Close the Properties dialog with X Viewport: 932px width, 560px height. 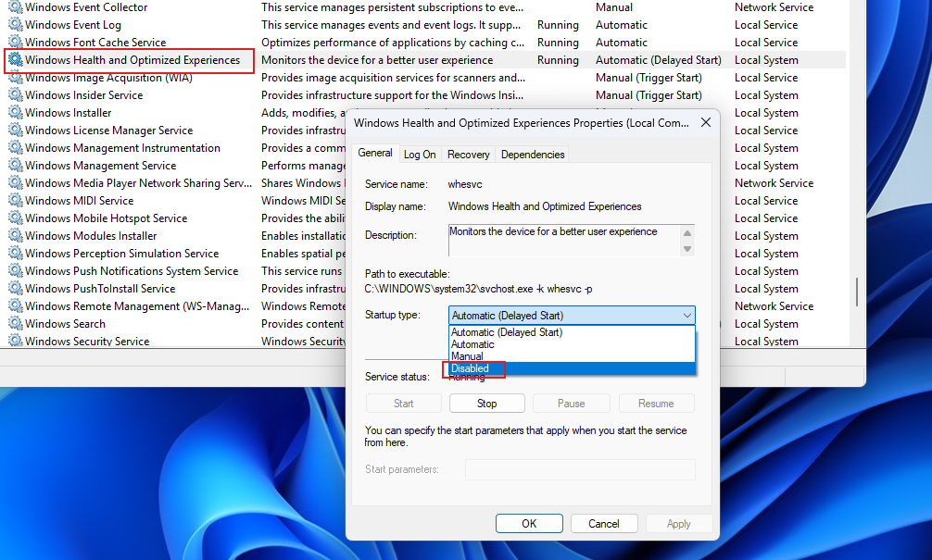(706, 122)
